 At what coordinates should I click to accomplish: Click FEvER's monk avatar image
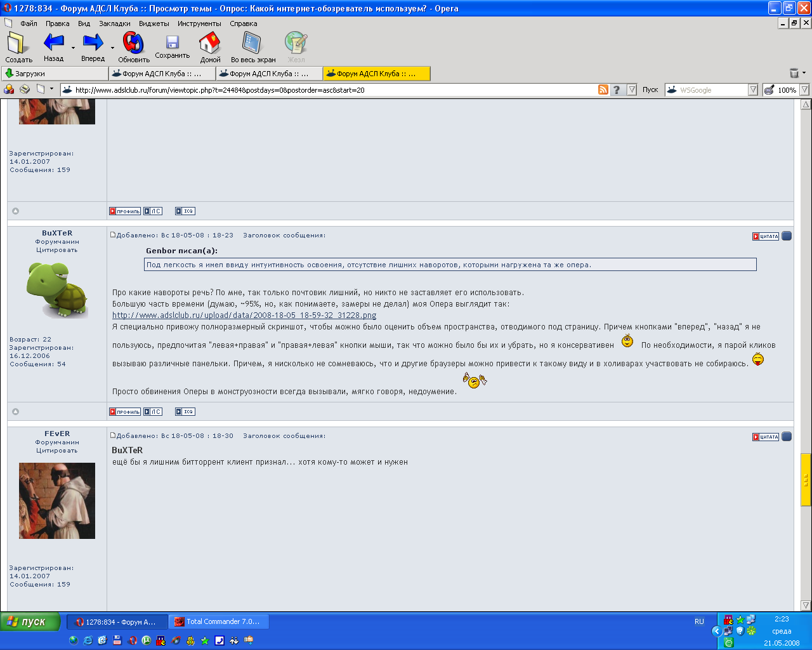point(57,501)
